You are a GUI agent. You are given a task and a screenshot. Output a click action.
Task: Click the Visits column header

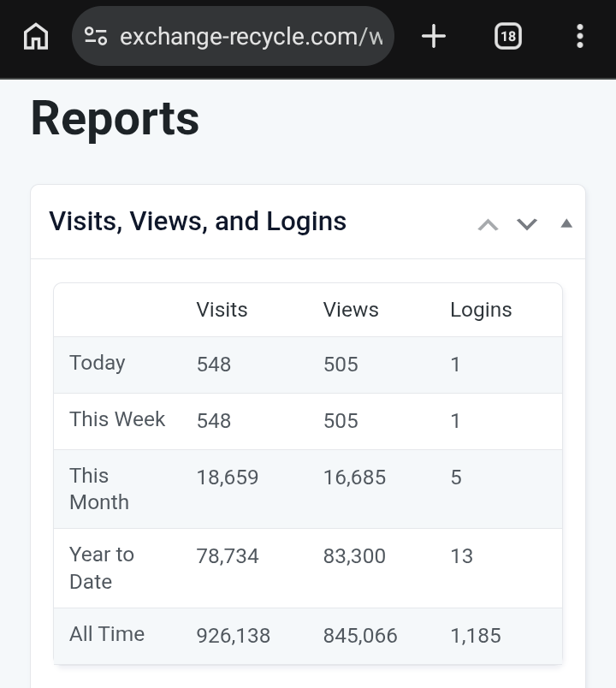click(x=222, y=310)
